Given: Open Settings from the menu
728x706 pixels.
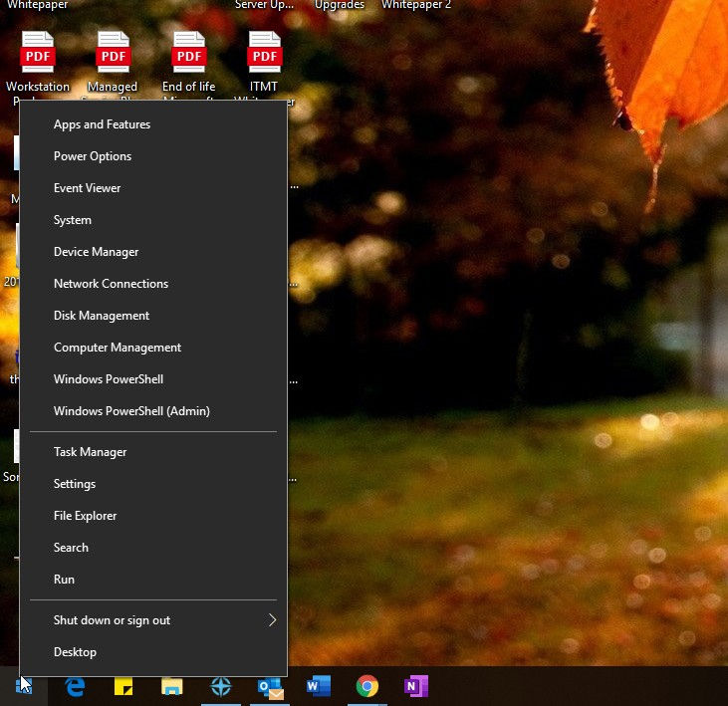Looking at the screenshot, I should click(x=153, y=484).
